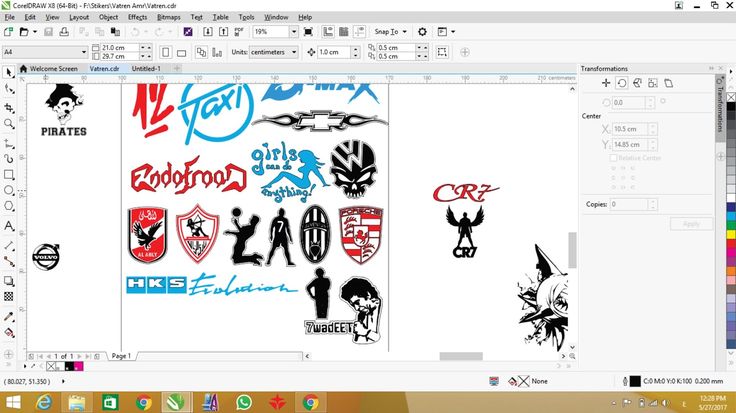Select the Polygon tool

tap(8, 206)
